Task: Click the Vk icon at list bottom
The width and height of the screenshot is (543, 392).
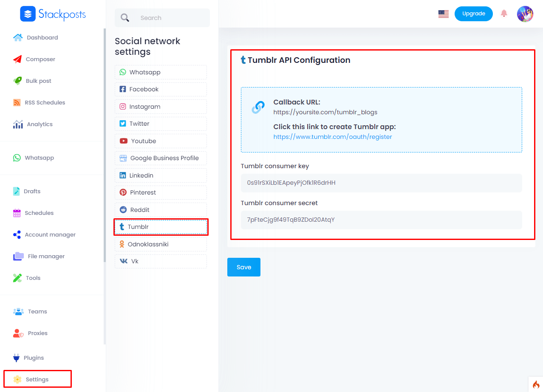Action: click(x=123, y=261)
